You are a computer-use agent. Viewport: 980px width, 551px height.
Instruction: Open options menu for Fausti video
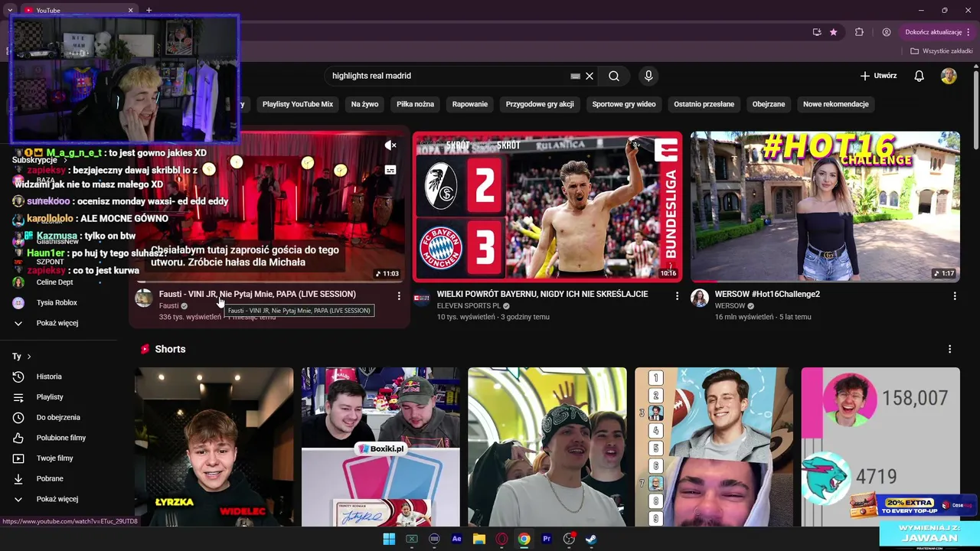click(399, 295)
